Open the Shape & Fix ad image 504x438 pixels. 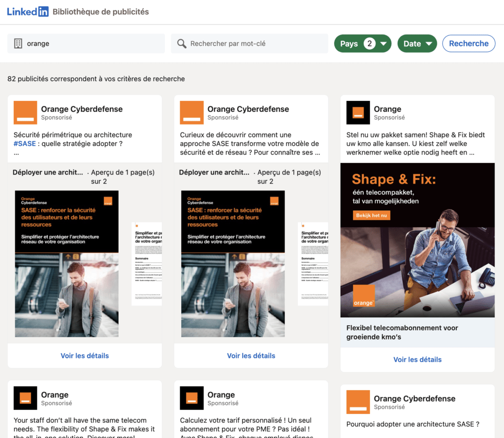417,240
